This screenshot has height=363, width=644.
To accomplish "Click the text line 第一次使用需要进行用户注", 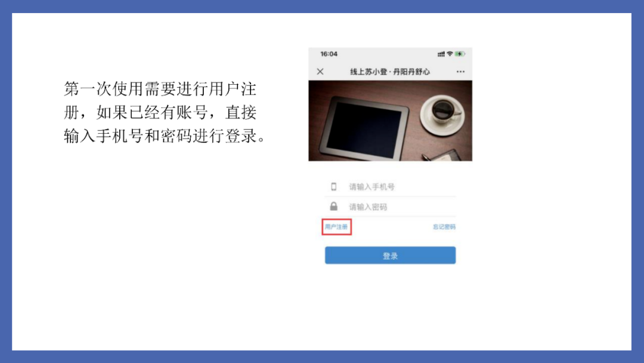I will pos(160,89).
